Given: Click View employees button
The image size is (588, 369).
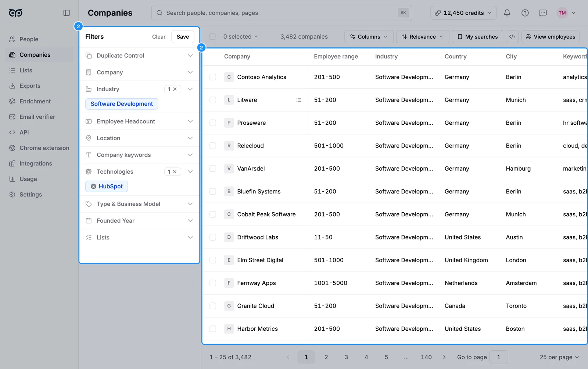Looking at the screenshot, I should [550, 37].
